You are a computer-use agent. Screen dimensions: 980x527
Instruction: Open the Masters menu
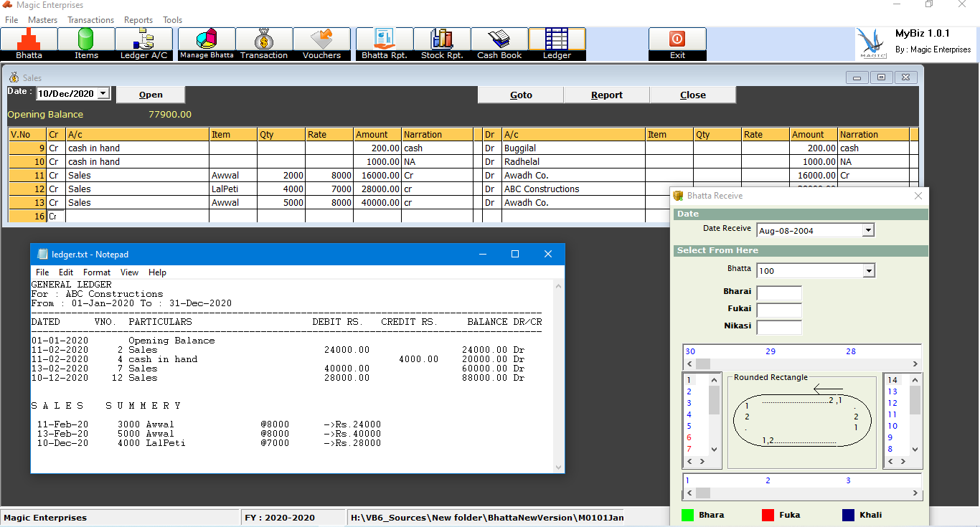tap(42, 20)
